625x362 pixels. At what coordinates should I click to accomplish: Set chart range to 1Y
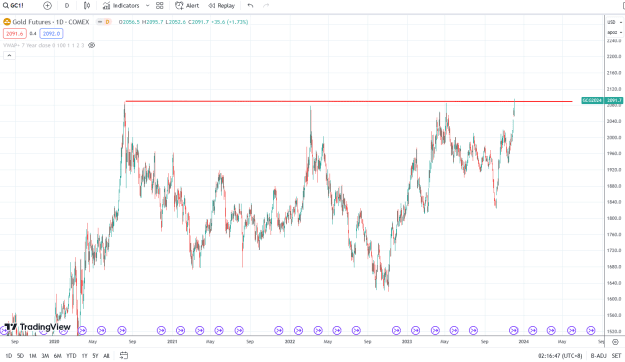click(84, 356)
